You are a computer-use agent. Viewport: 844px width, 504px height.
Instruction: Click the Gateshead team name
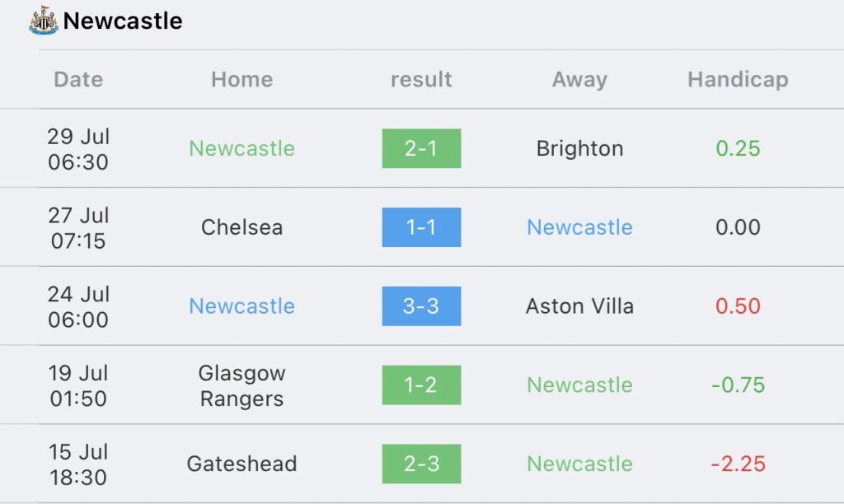coord(241,464)
